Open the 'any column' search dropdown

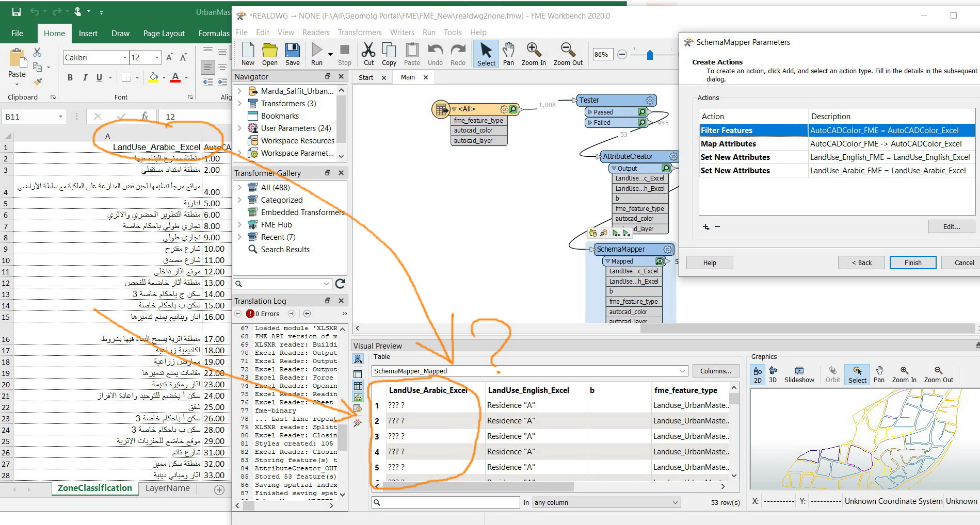[x=675, y=502]
